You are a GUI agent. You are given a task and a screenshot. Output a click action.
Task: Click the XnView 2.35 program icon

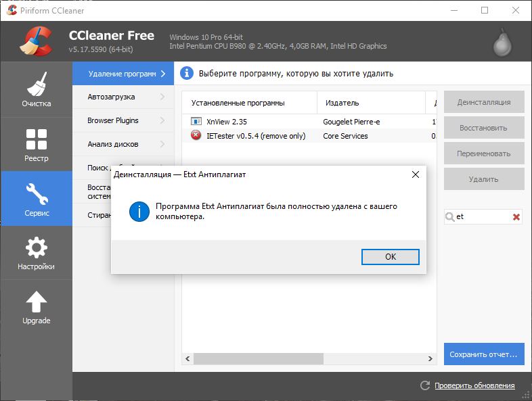[x=196, y=121]
